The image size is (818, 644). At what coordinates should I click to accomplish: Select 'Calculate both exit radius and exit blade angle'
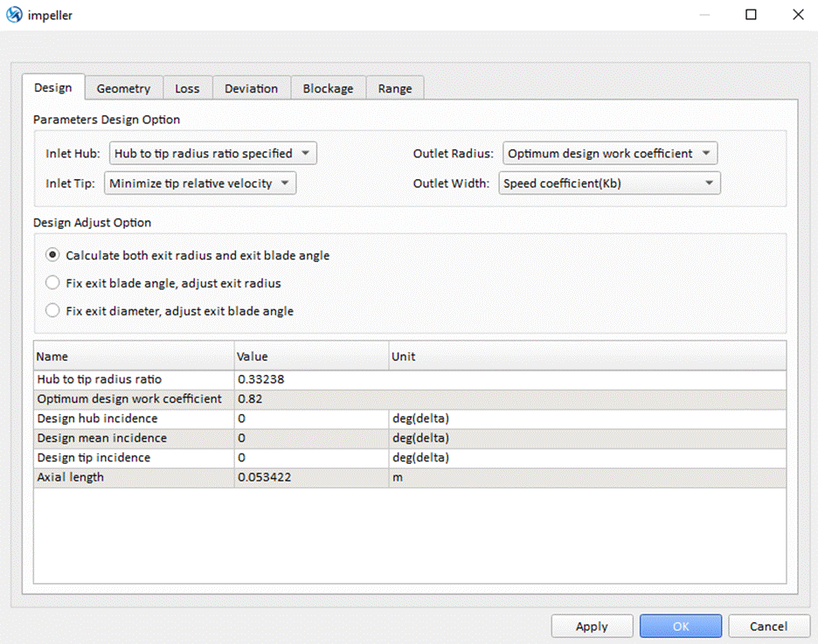52,255
